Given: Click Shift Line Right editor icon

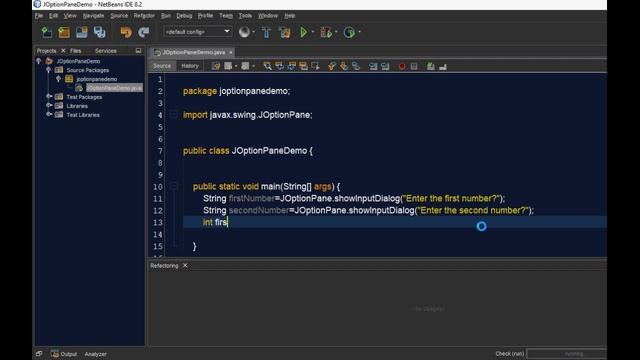Looking at the screenshot, I should [385, 66].
